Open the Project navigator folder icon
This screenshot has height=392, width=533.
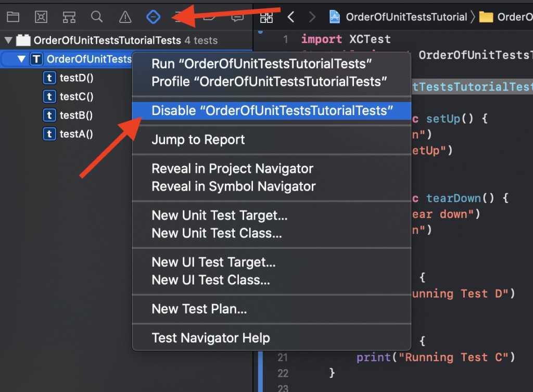tap(13, 16)
